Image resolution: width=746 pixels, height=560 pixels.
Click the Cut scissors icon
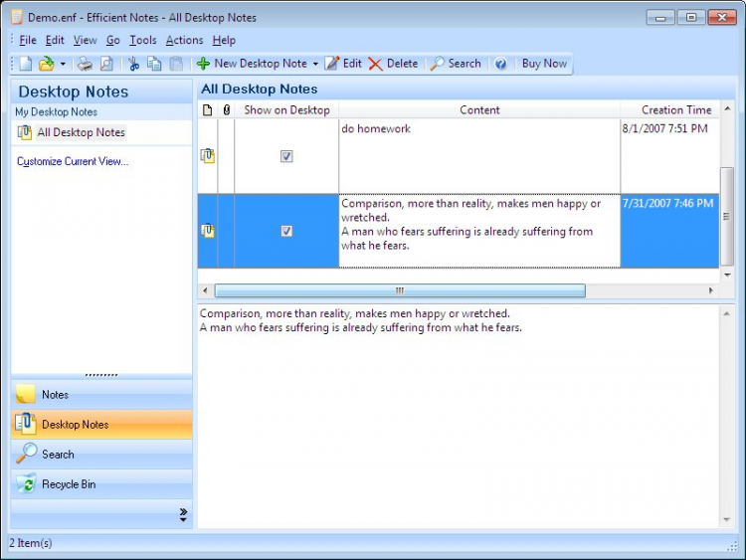coord(133,64)
